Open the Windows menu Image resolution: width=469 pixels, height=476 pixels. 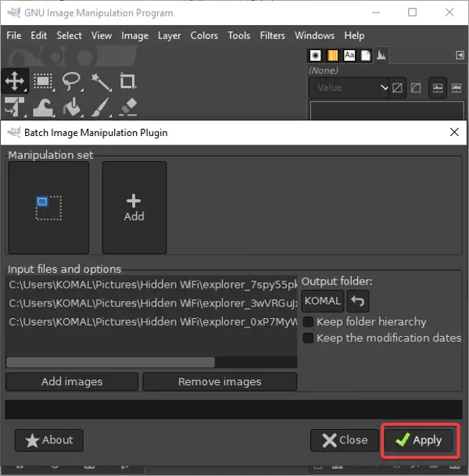click(x=314, y=35)
